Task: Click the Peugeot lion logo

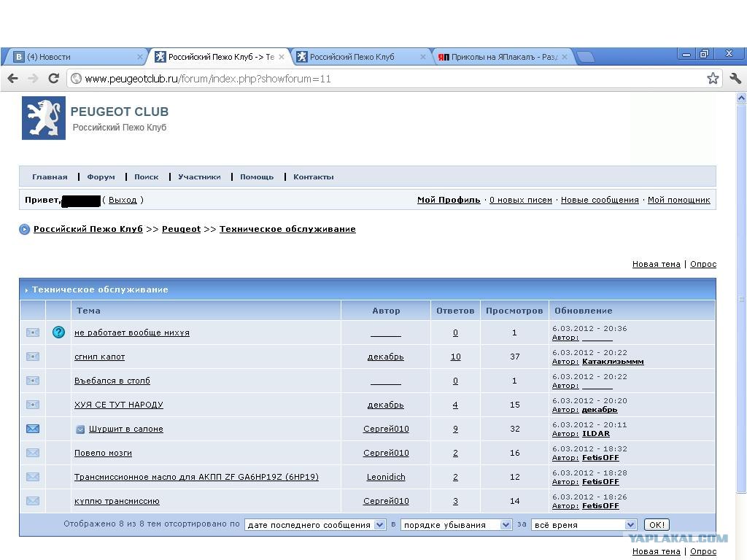Action: tap(43, 118)
